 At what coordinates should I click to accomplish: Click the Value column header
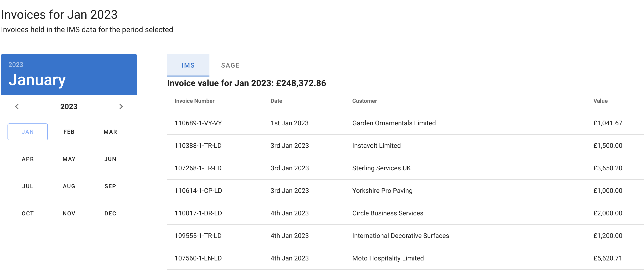point(600,101)
